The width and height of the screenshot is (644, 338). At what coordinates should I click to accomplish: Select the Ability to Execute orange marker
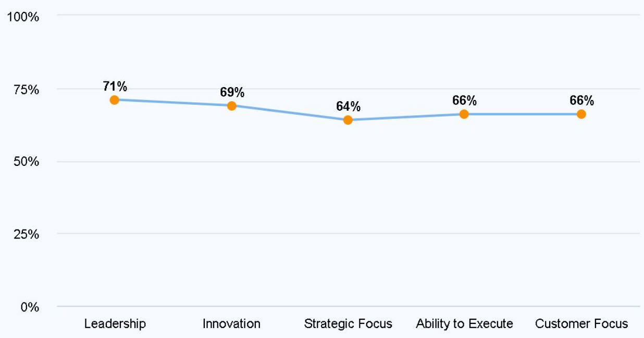pos(464,114)
